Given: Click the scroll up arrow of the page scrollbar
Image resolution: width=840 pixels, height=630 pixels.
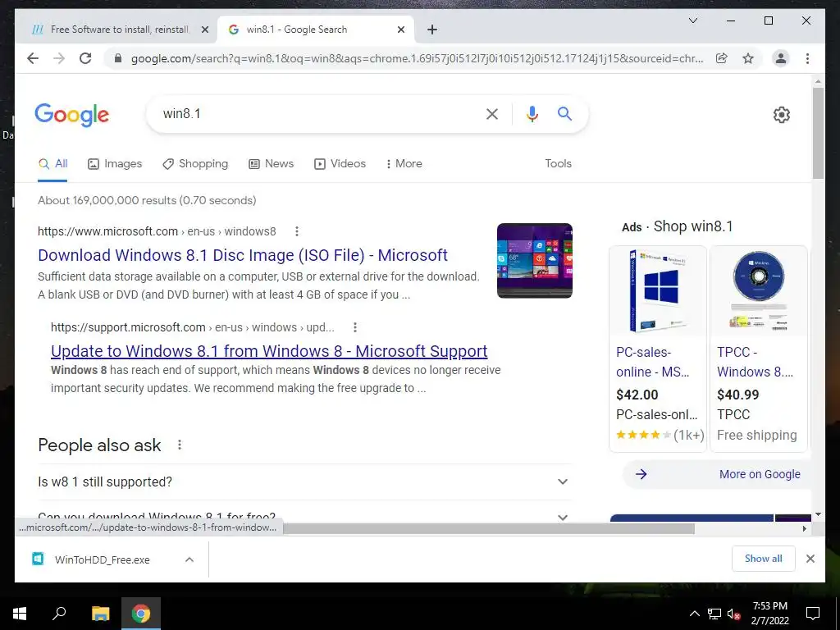Looking at the screenshot, I should pos(818,81).
